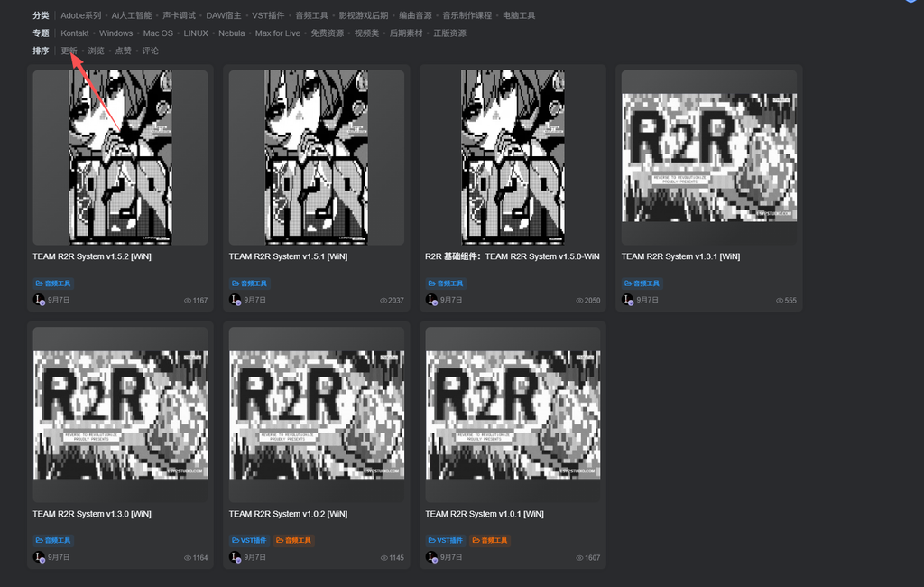Open the TEAM R2R System v1.3.0 [WiN] title

click(x=92, y=514)
